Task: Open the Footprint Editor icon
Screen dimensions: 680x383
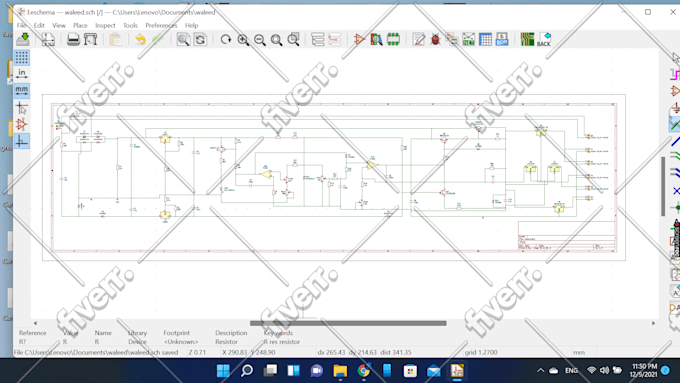Action: coord(393,39)
